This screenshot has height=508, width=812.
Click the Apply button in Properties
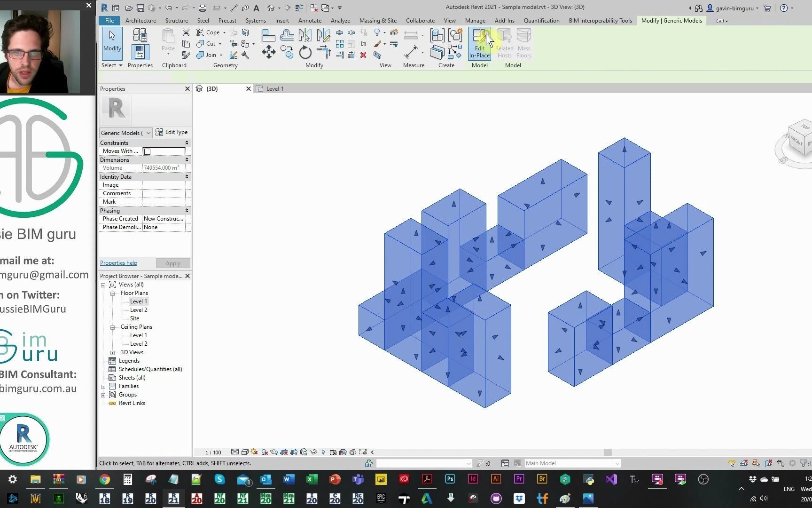click(x=172, y=263)
